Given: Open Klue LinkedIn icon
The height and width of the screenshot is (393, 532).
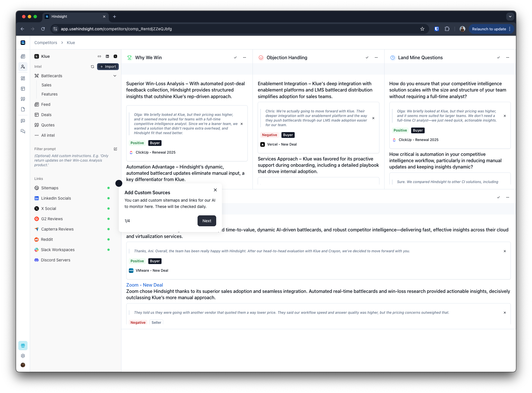Looking at the screenshot, I should click(107, 56).
